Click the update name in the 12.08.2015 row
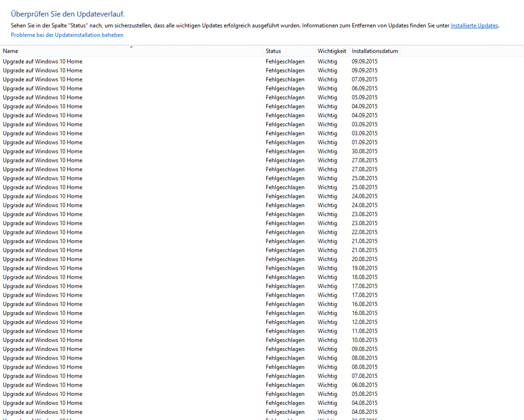 pyautogui.click(x=43, y=322)
